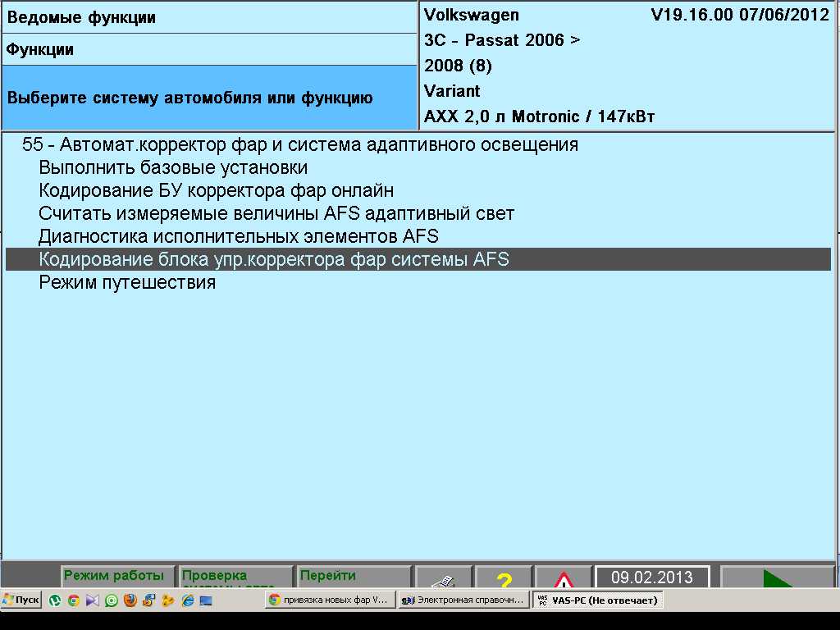Click the date field 09.02.2013
The width and height of the screenshot is (840, 630).
click(652, 577)
